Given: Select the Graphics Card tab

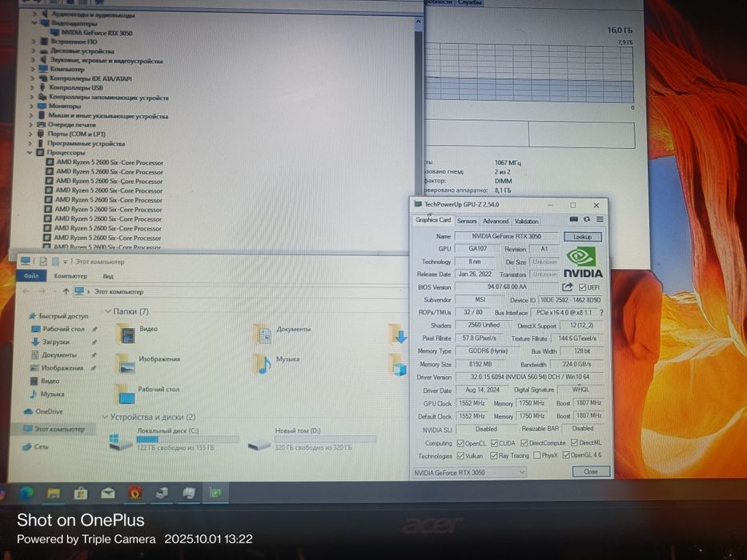Looking at the screenshot, I should click(432, 220).
